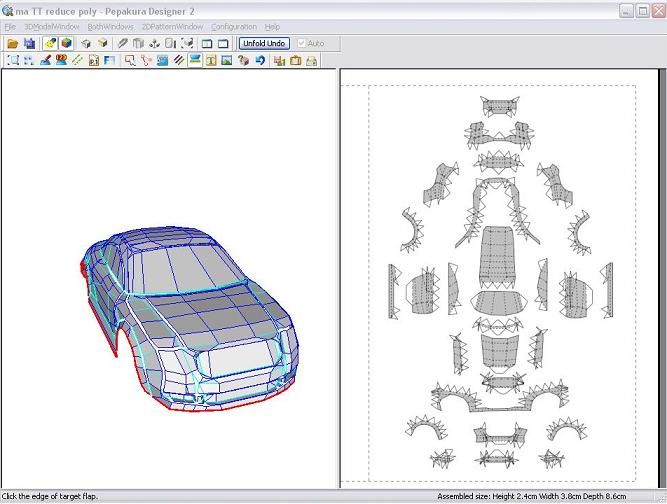Click the Save floppy disk icon
The height and width of the screenshot is (504, 667).
pos(29,44)
